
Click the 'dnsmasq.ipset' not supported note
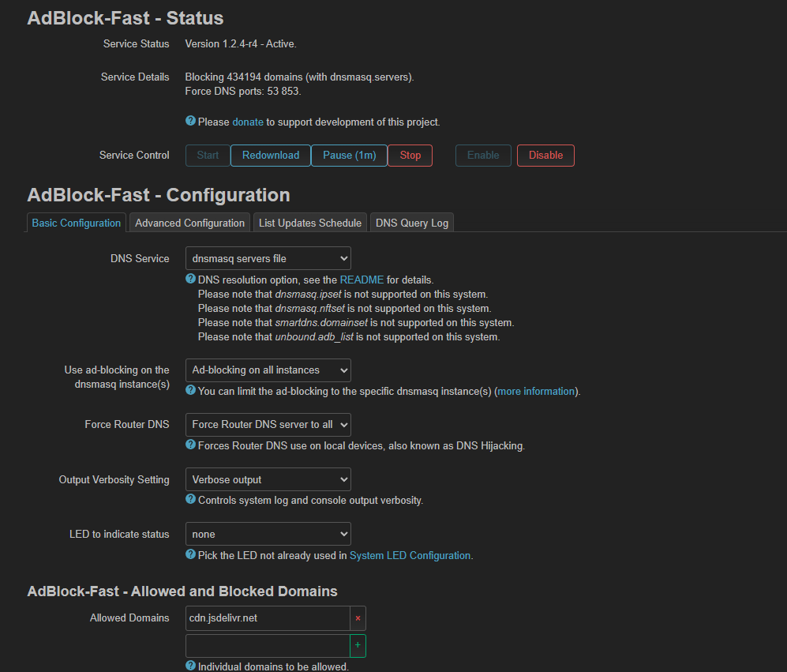(x=343, y=295)
